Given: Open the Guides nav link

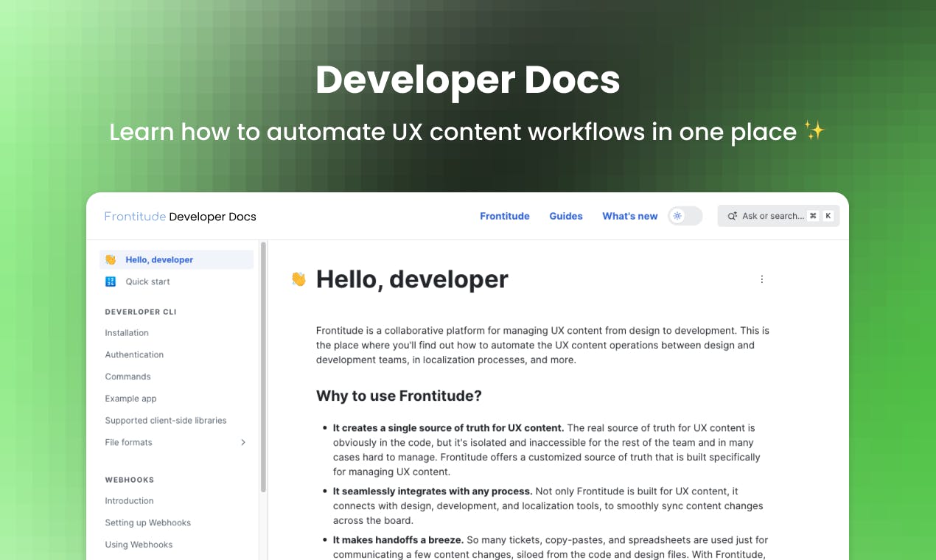Looking at the screenshot, I should [566, 216].
